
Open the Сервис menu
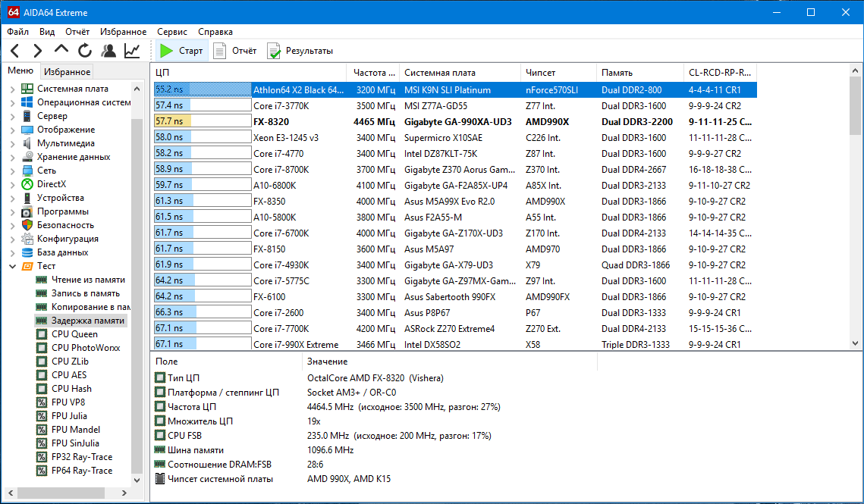tap(172, 32)
